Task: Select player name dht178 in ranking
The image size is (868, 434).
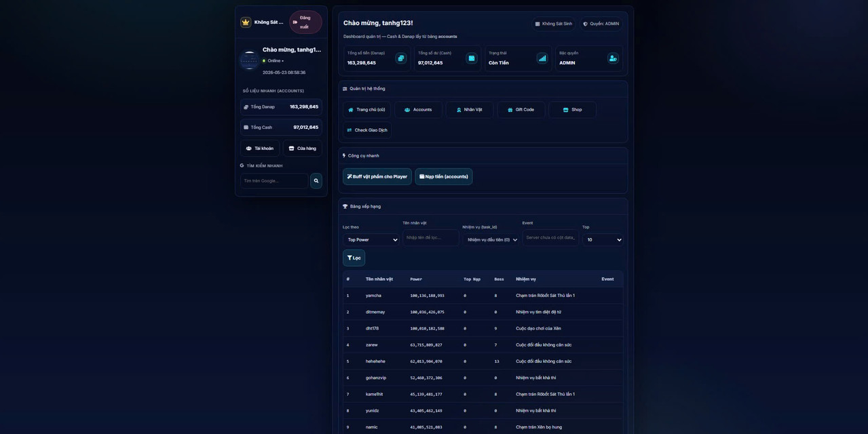Action: 372,328
